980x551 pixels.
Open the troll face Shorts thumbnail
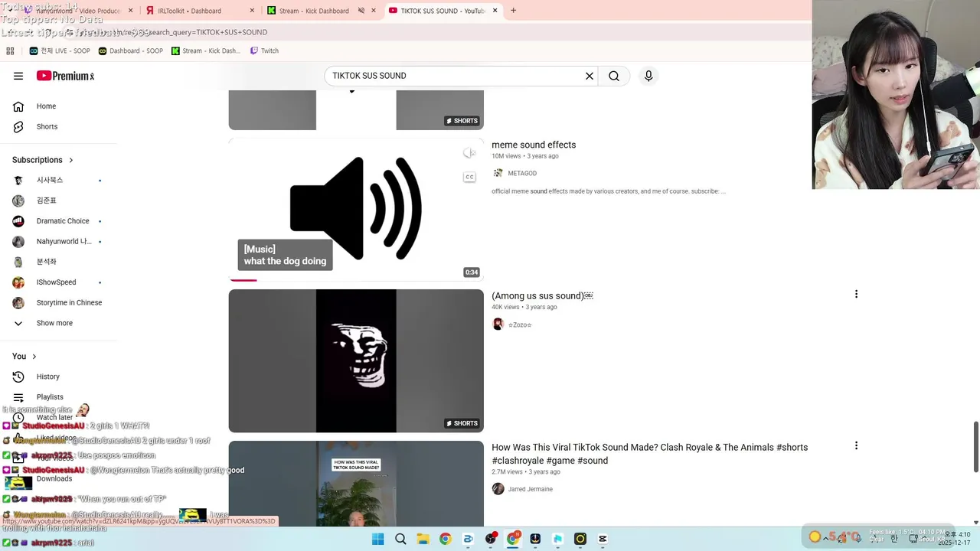pos(356,360)
